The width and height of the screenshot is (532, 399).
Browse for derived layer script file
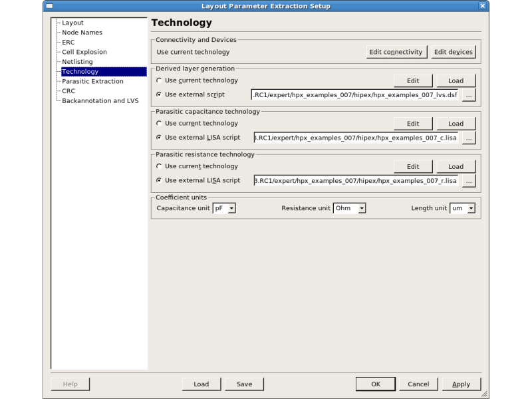tap(469, 95)
